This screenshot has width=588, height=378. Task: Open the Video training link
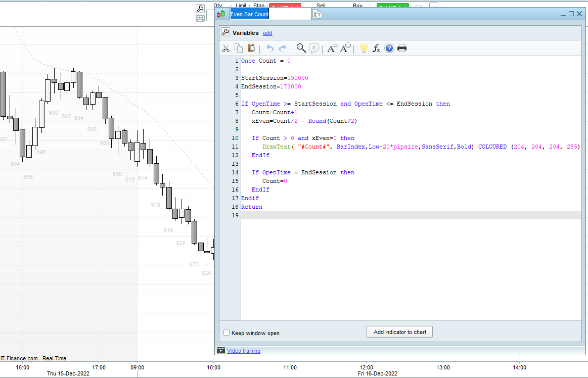244,351
